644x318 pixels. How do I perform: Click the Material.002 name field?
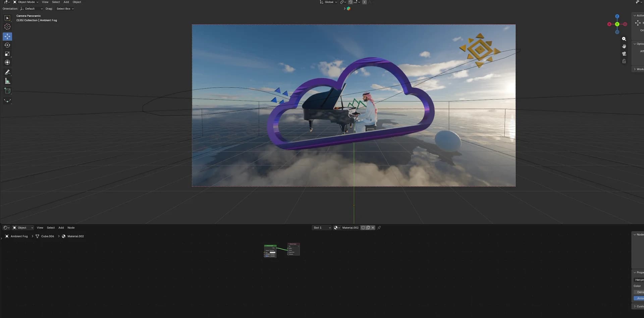click(x=351, y=228)
